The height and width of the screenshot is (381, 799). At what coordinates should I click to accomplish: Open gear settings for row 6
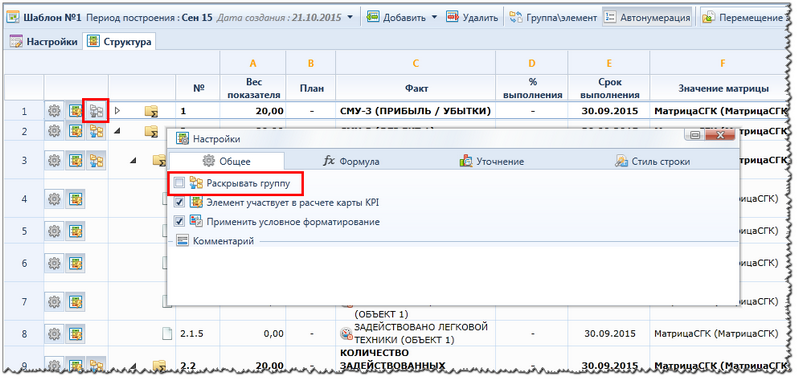54,263
